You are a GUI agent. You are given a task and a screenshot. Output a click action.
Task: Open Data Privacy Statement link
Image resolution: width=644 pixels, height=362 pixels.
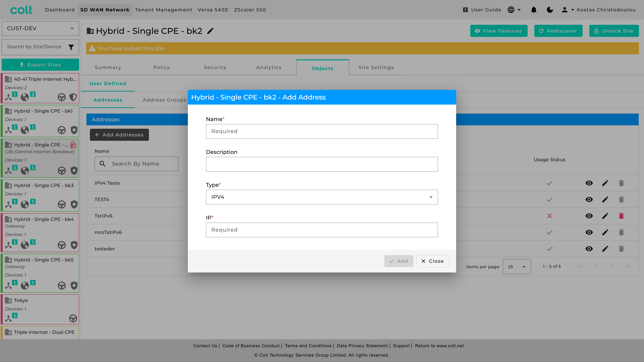pos(362,346)
